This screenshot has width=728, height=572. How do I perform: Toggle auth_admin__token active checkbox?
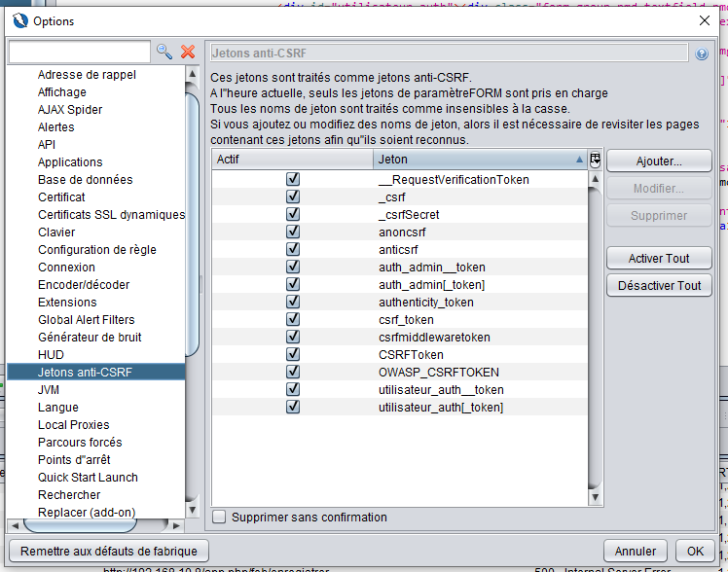[293, 267]
